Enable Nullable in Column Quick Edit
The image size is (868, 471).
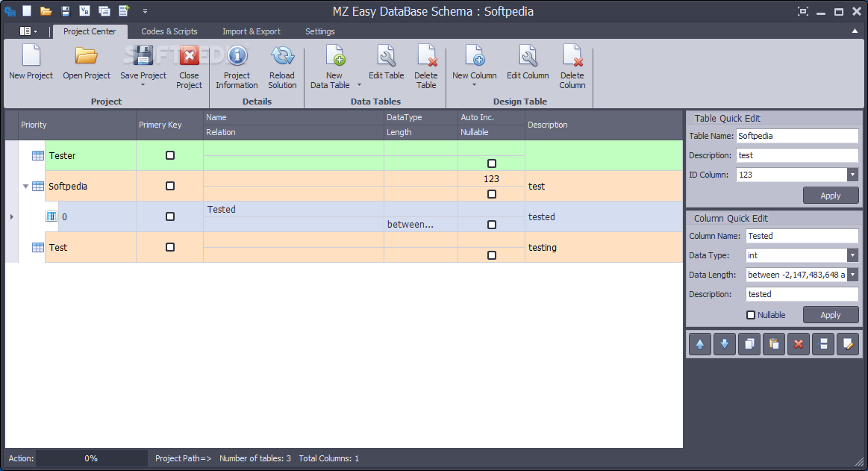point(751,315)
